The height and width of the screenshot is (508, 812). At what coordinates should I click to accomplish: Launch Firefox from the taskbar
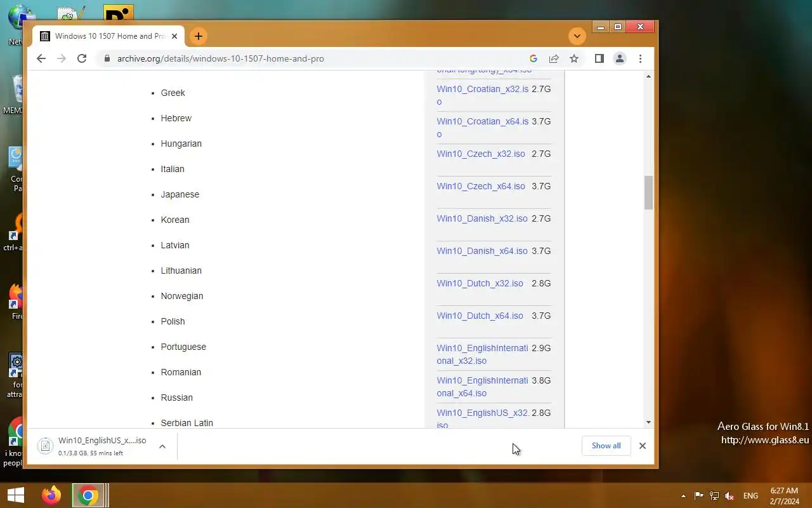coord(51,495)
